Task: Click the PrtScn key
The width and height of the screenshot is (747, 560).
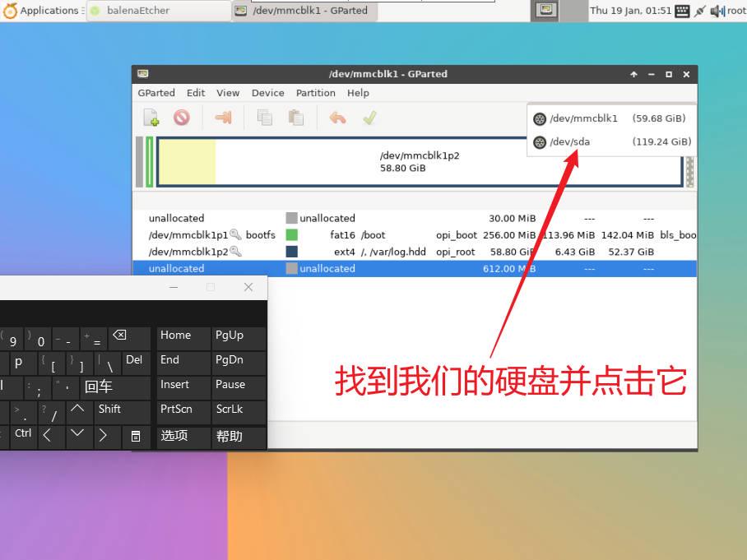Action: [x=183, y=411]
